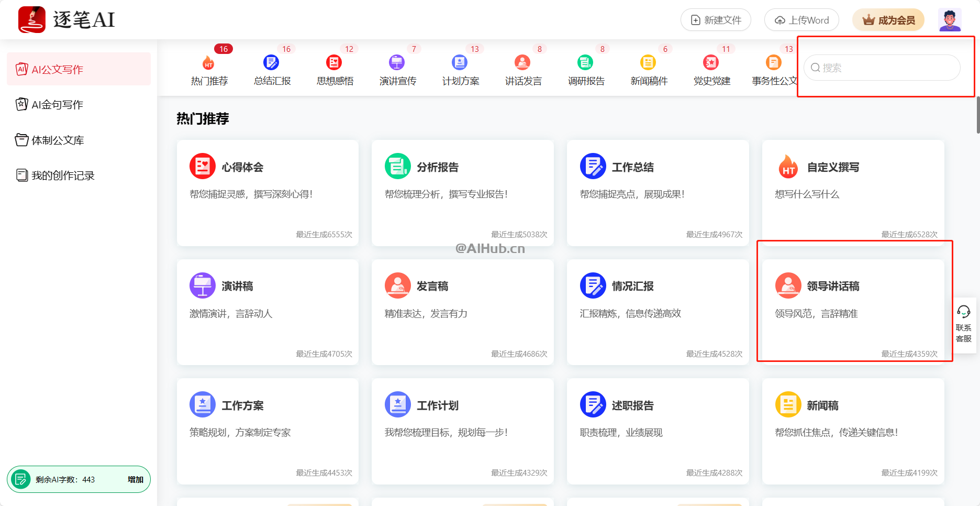Image resolution: width=980 pixels, height=506 pixels.
Task: Switch to the 热门推荐 category tab
Action: coord(209,70)
